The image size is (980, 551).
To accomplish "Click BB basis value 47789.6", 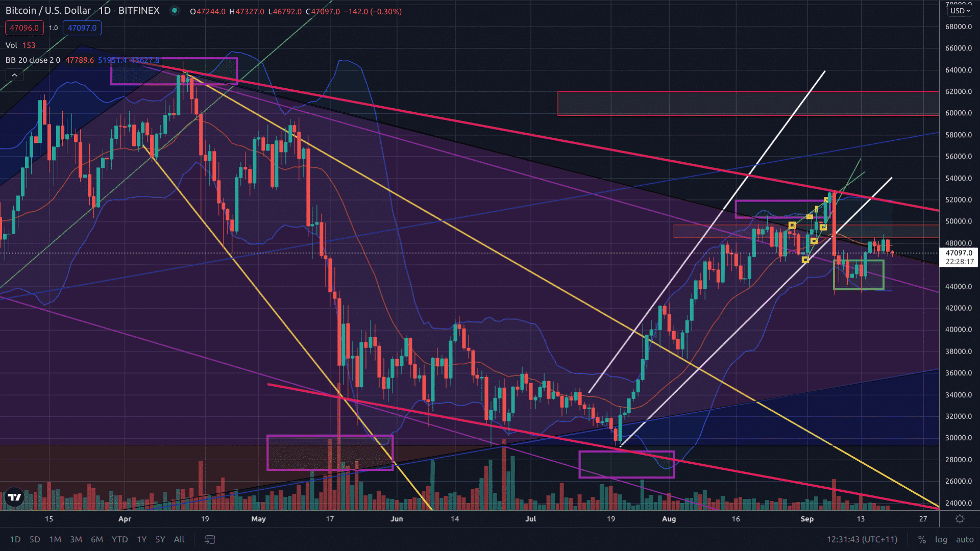I will pos(80,60).
